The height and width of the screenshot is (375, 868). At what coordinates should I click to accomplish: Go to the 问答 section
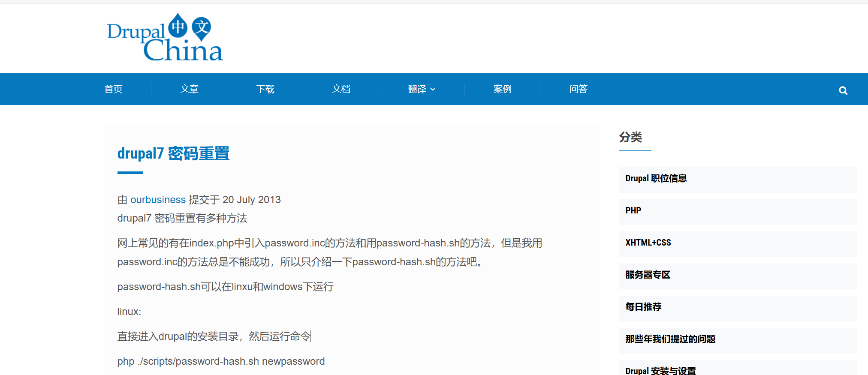point(579,89)
